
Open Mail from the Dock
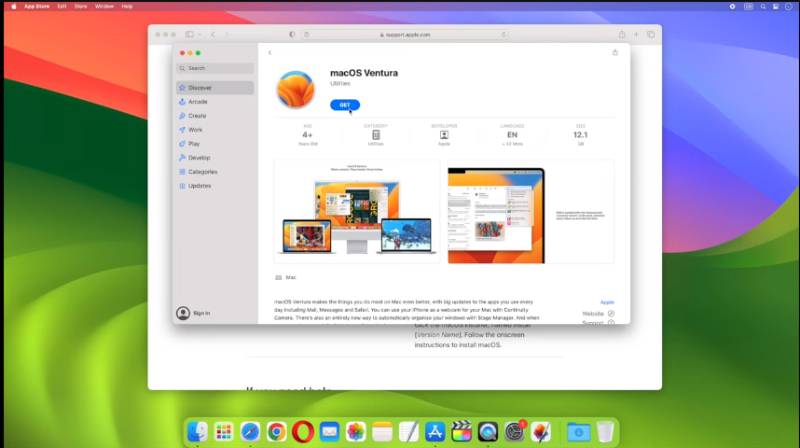(330, 432)
